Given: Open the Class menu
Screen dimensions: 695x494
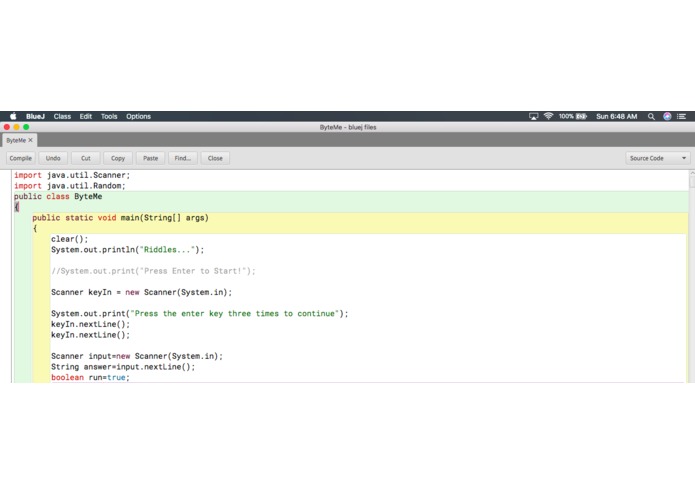Looking at the screenshot, I should [x=62, y=116].
